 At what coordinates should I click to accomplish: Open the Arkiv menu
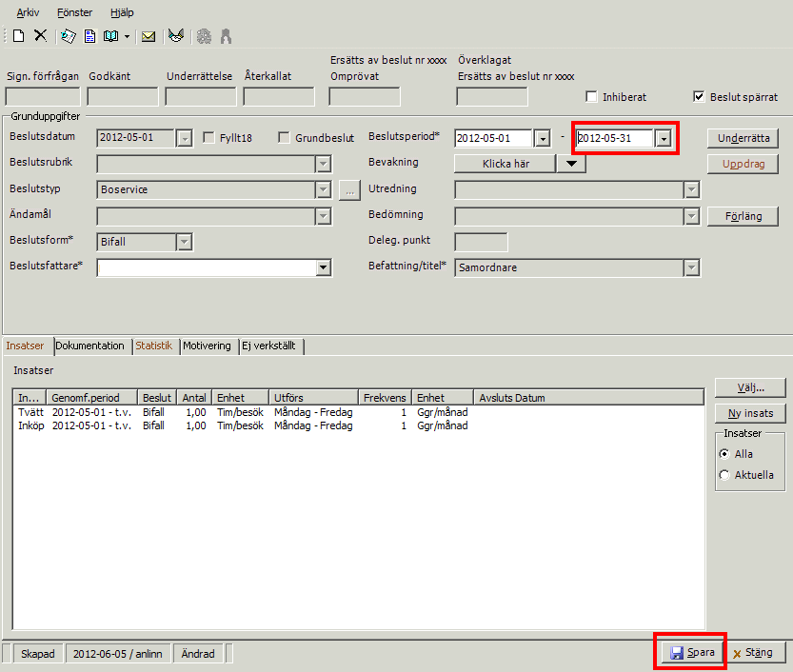click(x=28, y=12)
